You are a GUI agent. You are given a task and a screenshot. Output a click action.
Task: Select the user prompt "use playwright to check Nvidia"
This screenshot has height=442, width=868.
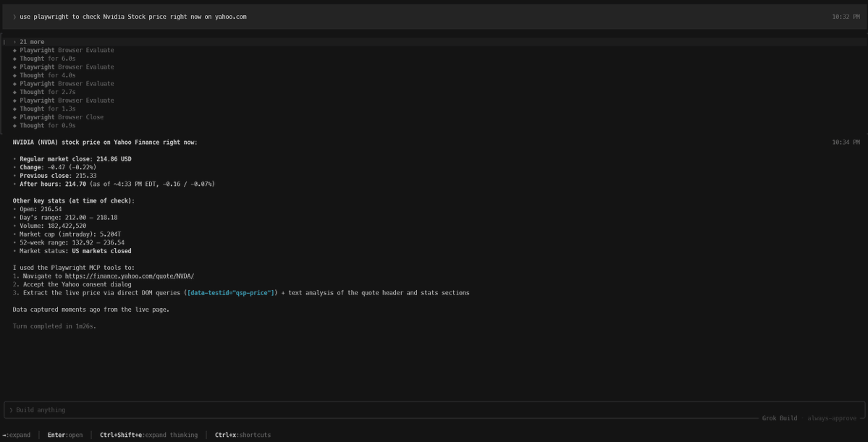(x=133, y=17)
